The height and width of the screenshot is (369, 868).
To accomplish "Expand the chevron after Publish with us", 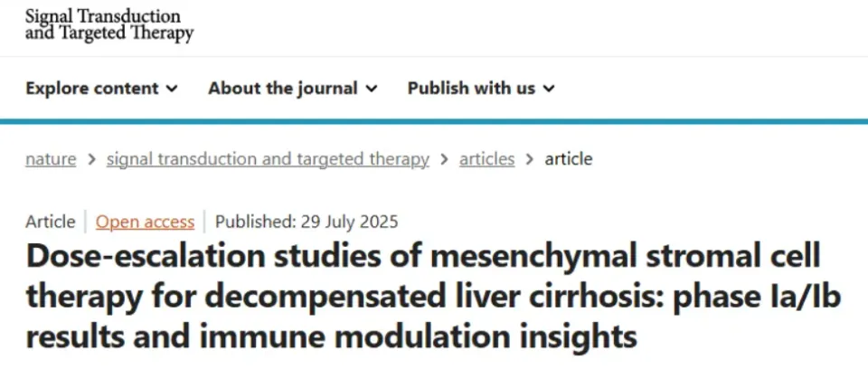I will [549, 89].
